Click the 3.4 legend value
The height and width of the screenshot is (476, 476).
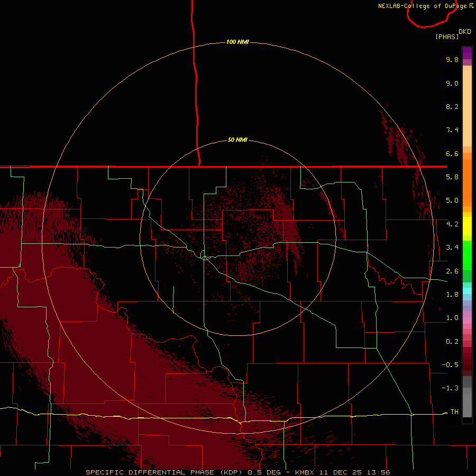(x=452, y=248)
